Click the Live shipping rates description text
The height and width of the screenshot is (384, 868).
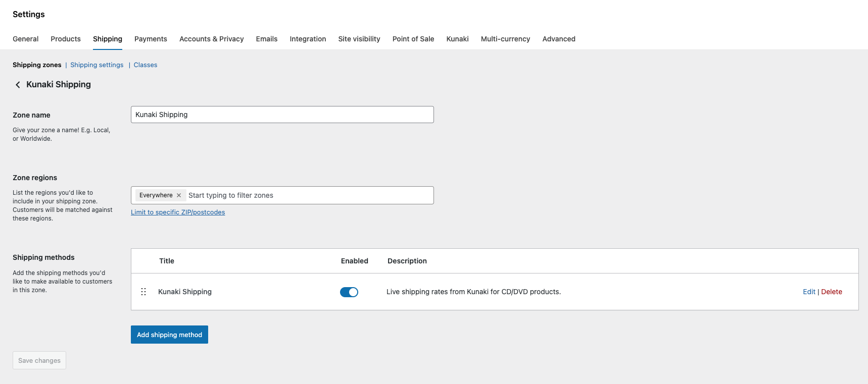473,292
